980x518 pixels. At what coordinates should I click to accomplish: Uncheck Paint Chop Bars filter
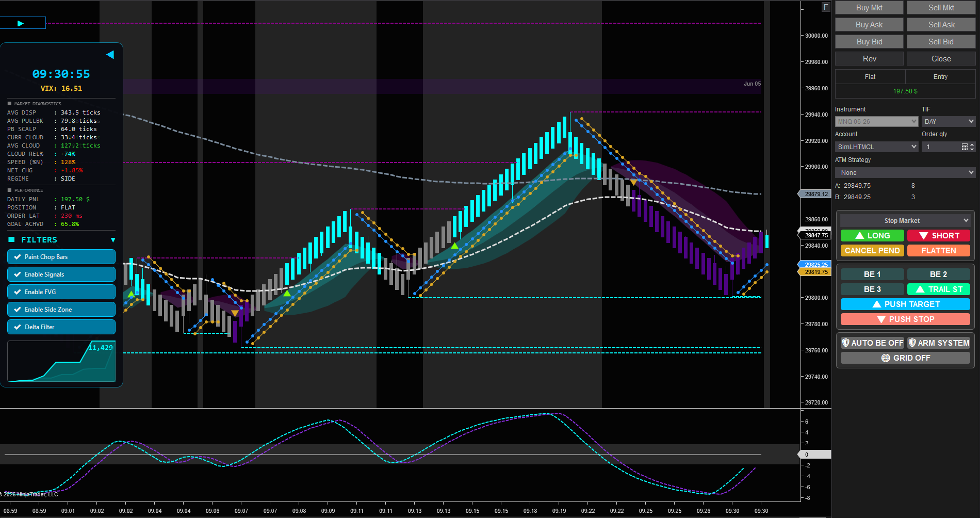[61, 257]
